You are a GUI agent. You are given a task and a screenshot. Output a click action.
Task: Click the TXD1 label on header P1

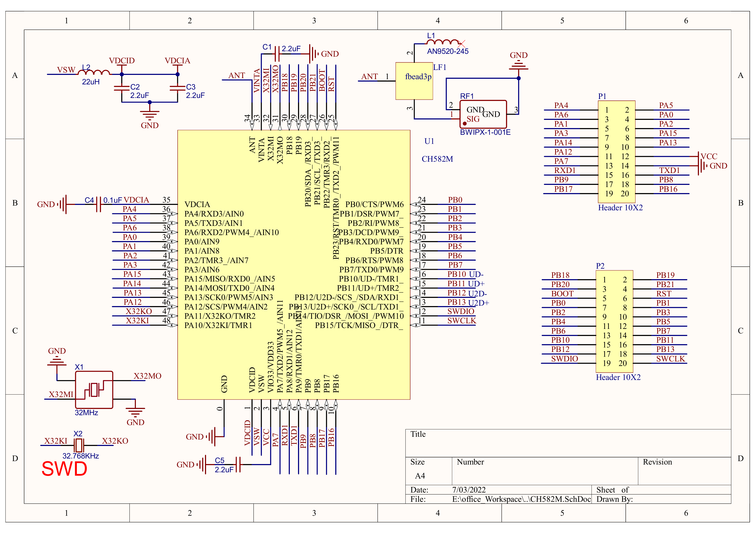(669, 170)
